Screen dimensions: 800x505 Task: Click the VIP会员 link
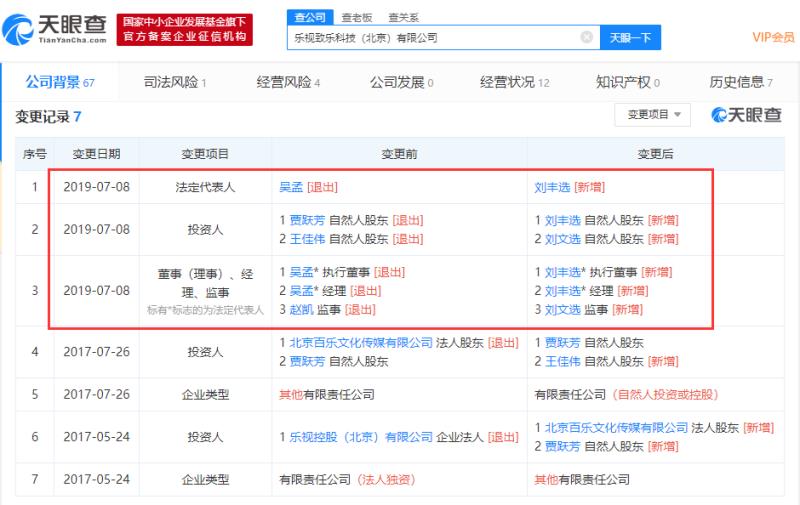click(x=773, y=37)
